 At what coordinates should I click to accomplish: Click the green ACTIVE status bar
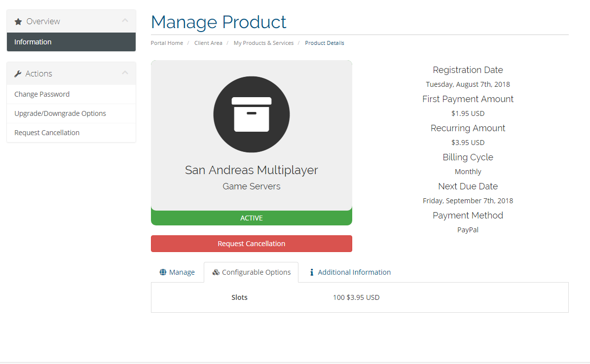tap(252, 218)
